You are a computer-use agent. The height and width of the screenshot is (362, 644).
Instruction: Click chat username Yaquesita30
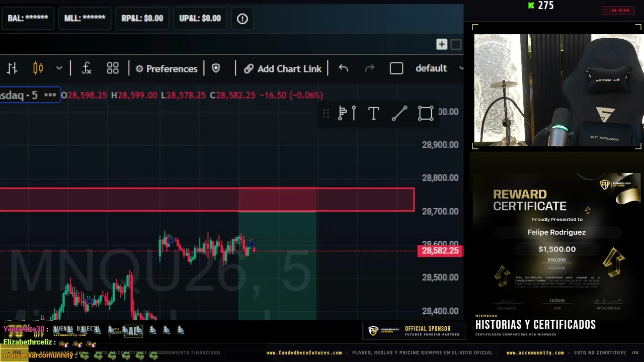[x=24, y=329]
